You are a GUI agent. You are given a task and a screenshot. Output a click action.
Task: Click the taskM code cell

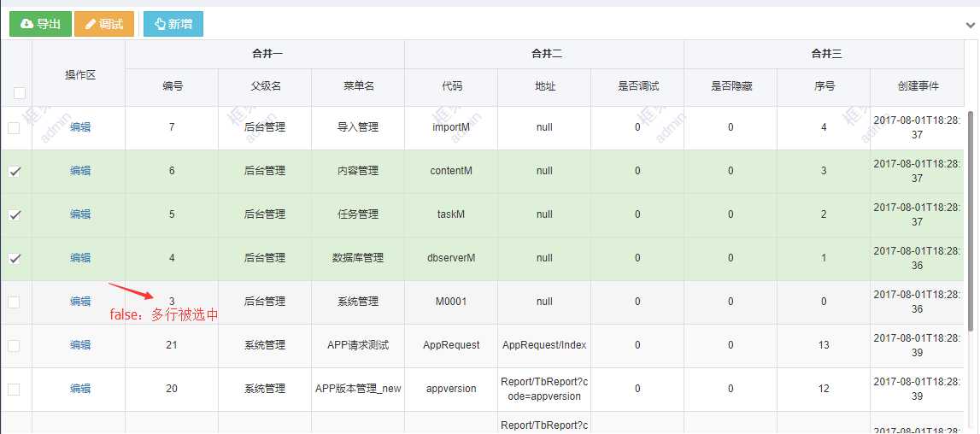(451, 214)
